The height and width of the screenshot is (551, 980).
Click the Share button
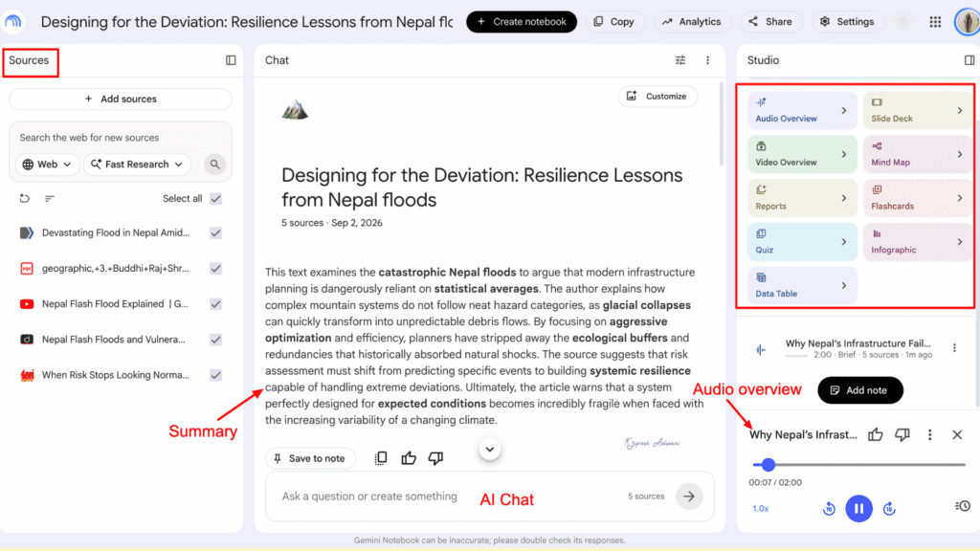point(770,22)
